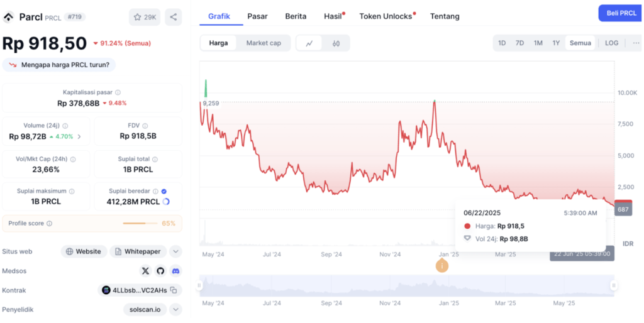Image resolution: width=644 pixels, height=323 pixels.
Task: Open the chart more options ellipsis
Action: (636, 43)
